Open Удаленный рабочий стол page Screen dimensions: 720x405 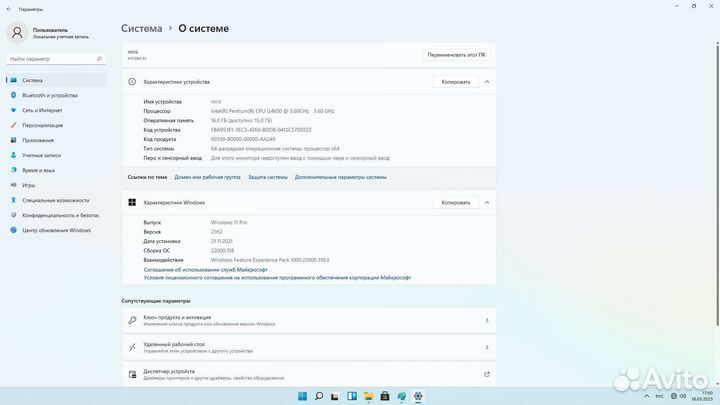pyautogui.click(x=309, y=348)
